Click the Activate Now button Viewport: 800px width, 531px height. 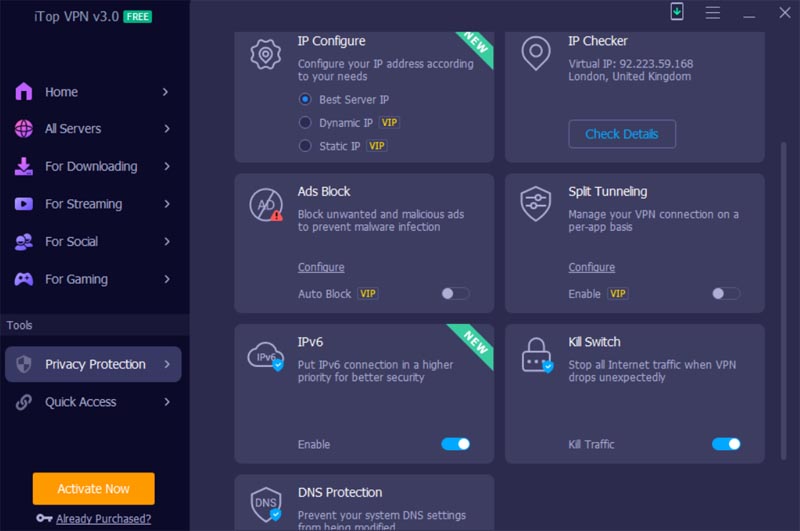pos(93,489)
